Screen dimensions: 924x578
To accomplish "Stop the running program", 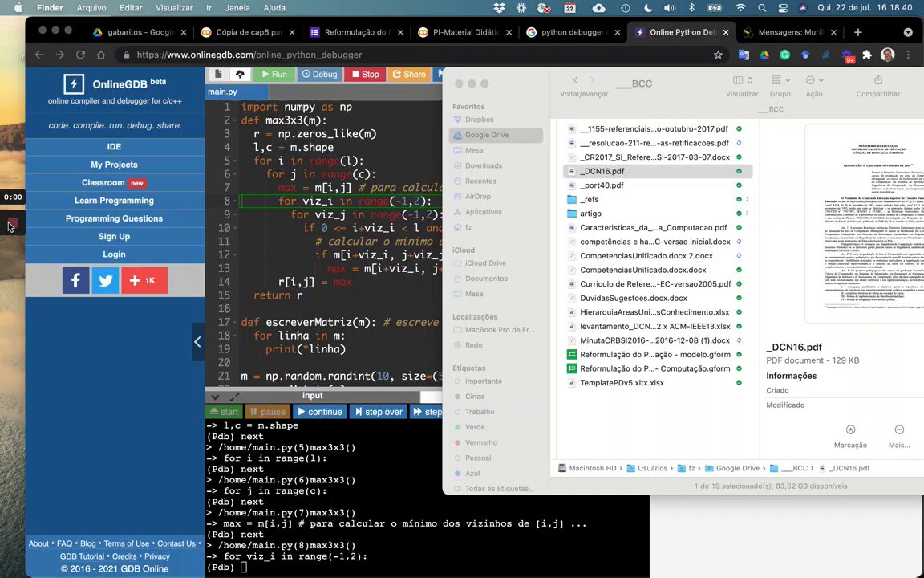I will pos(365,75).
